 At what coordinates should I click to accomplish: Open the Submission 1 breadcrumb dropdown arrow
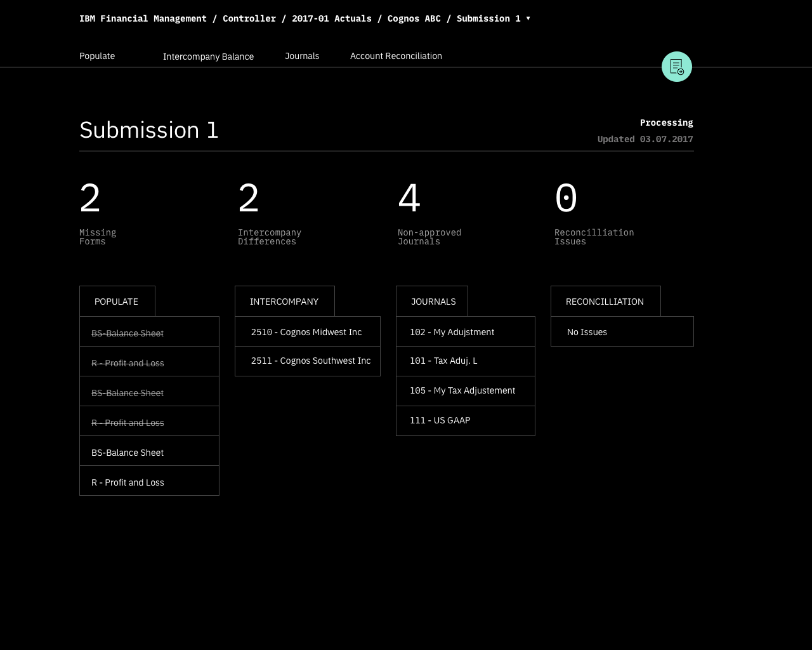[528, 18]
